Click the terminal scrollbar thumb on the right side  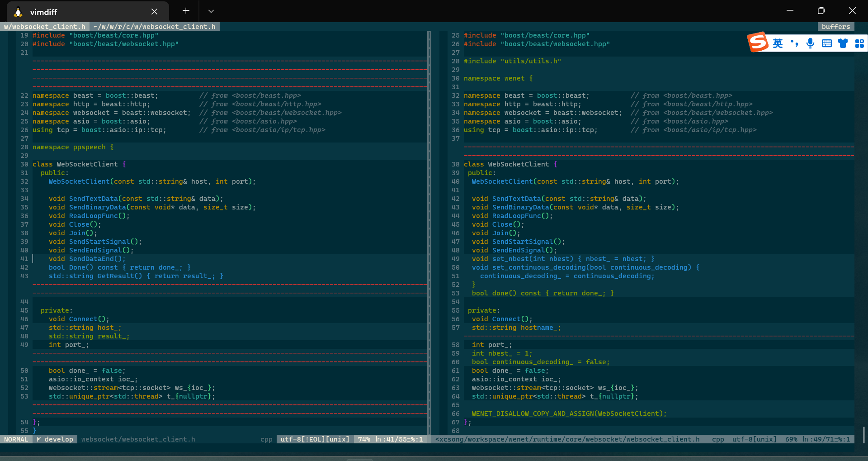click(x=864, y=435)
